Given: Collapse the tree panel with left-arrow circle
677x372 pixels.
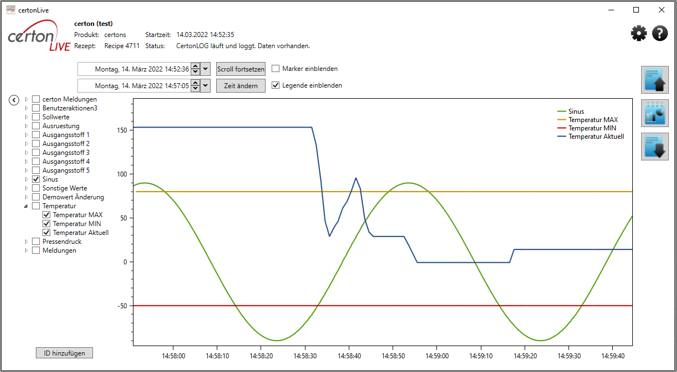Looking at the screenshot, I should coord(14,100).
